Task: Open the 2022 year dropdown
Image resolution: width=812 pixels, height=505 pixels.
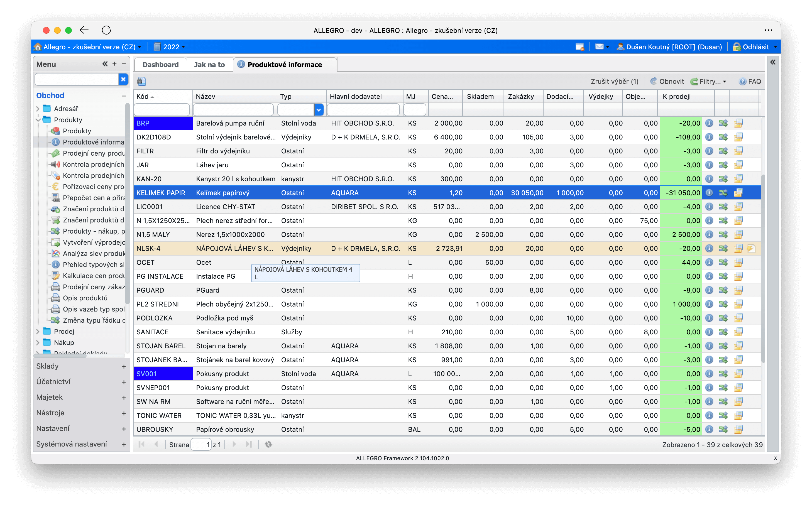Action: [x=169, y=47]
